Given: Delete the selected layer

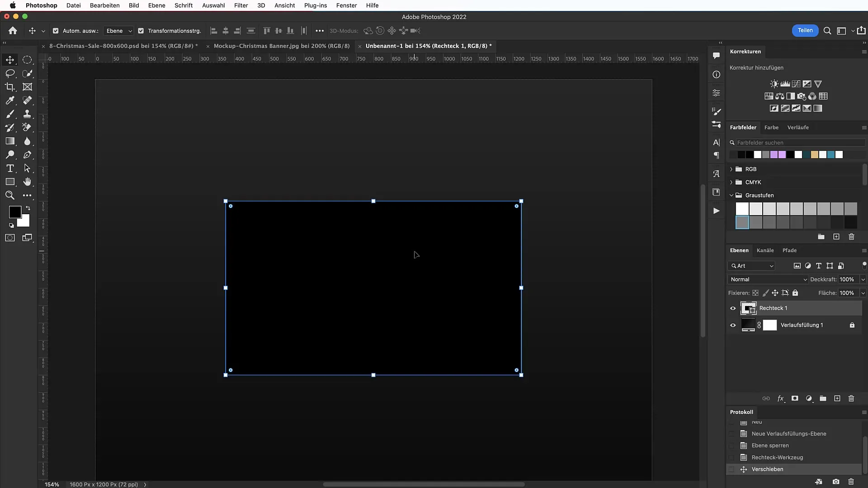Looking at the screenshot, I should (851, 399).
